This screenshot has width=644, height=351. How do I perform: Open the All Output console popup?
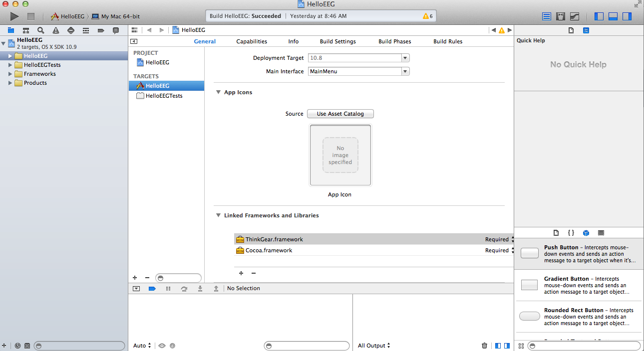click(374, 346)
